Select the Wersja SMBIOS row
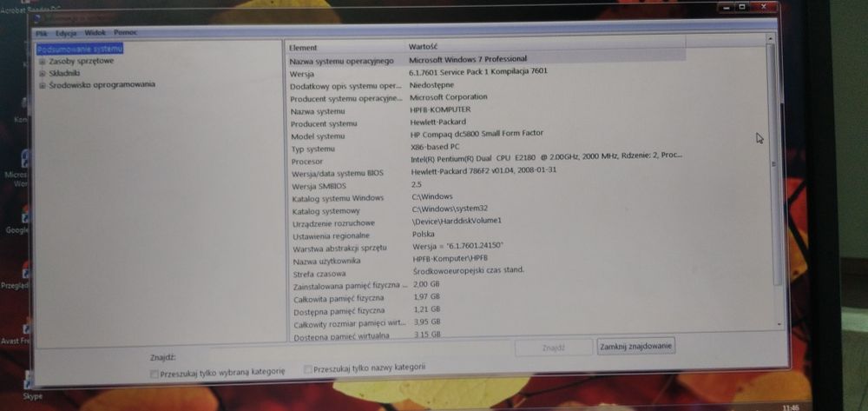This screenshot has width=868, height=411. point(487,186)
